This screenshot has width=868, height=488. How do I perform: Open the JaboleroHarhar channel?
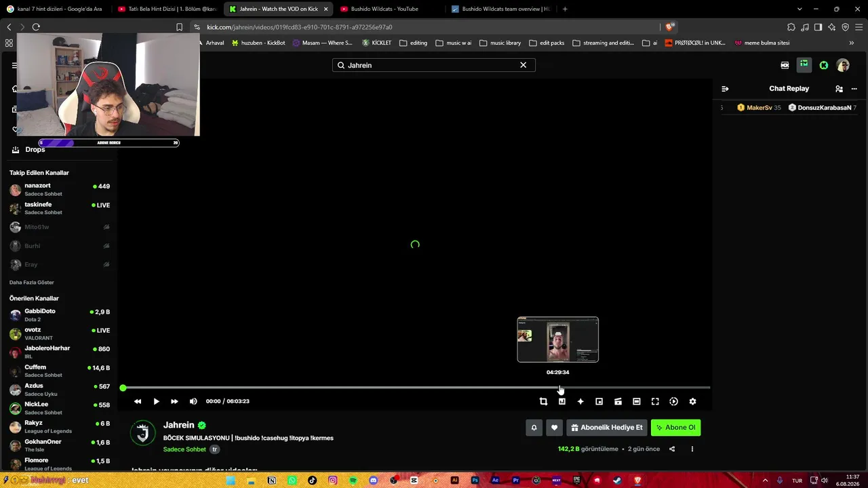(x=60, y=352)
